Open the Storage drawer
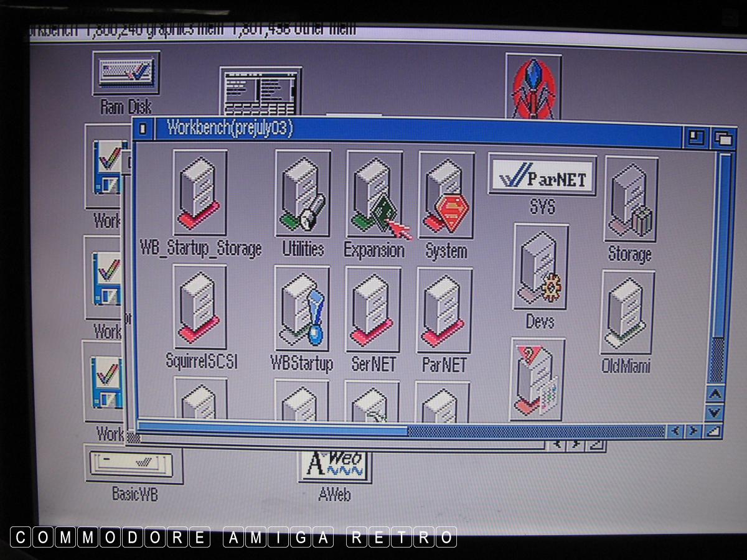 tap(630, 199)
